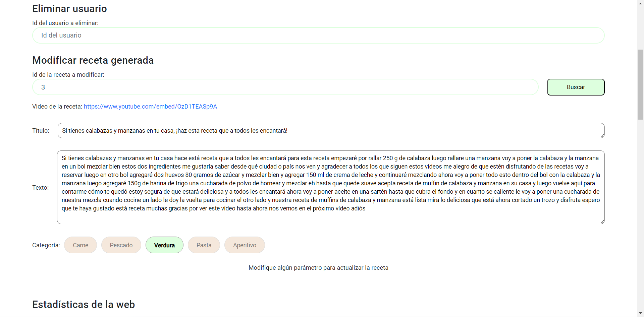Click the Id del usuario input field
This screenshot has width=644, height=317.
tap(318, 35)
